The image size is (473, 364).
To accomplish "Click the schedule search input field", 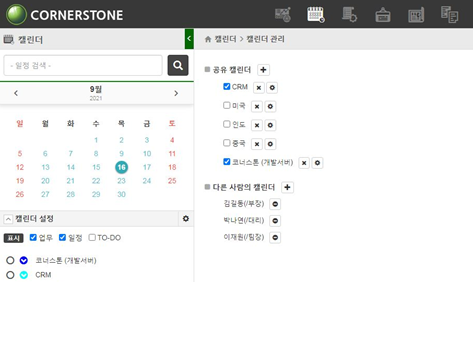I will click(x=83, y=65).
